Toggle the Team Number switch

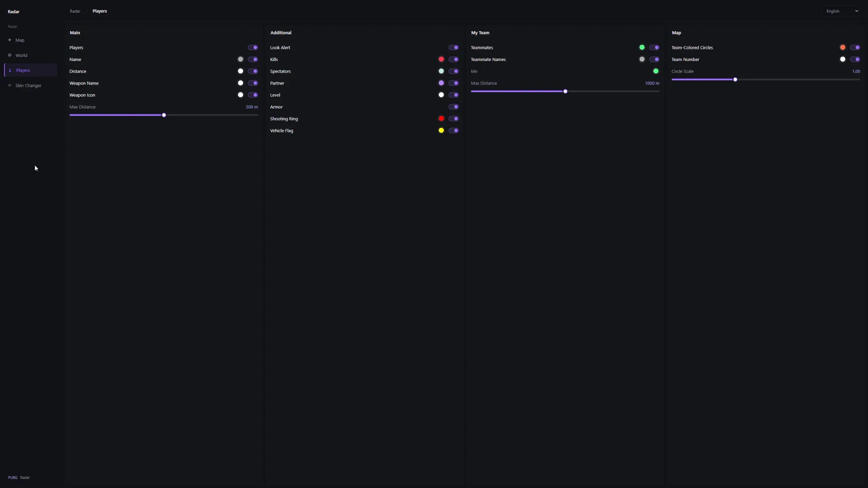click(x=855, y=59)
